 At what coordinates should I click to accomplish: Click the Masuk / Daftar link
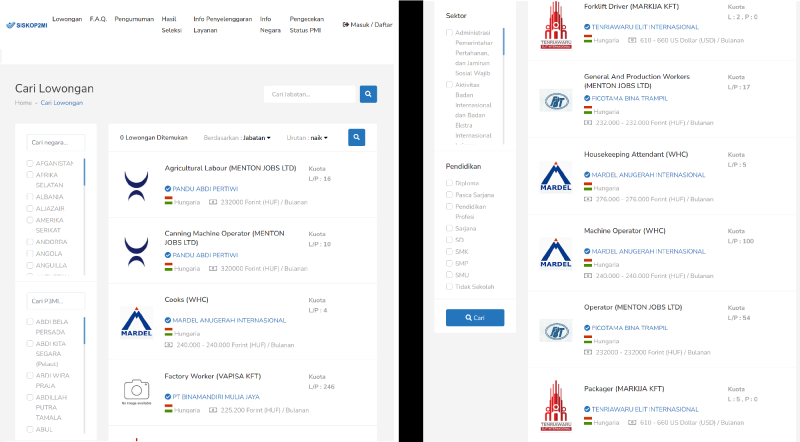pyautogui.click(x=367, y=24)
